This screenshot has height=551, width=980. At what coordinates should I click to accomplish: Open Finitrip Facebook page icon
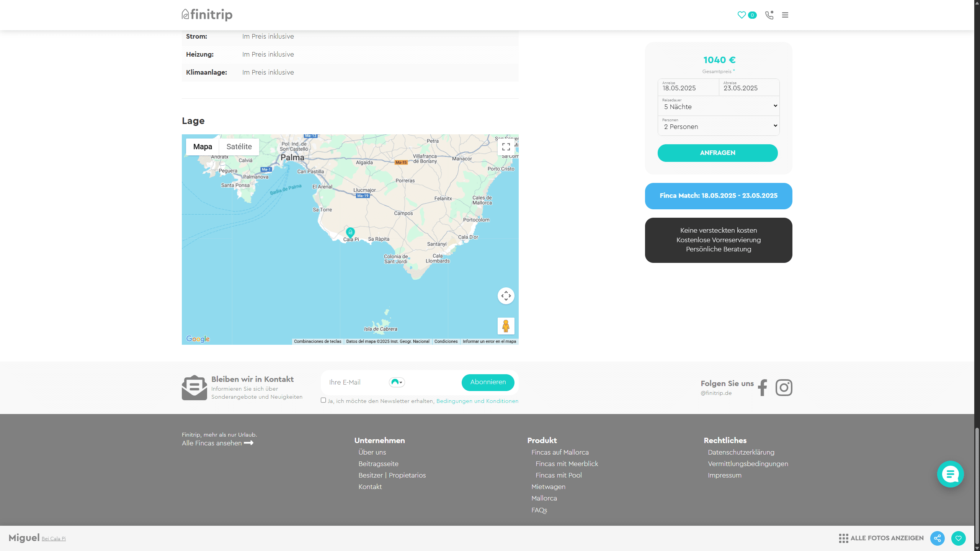[763, 388]
